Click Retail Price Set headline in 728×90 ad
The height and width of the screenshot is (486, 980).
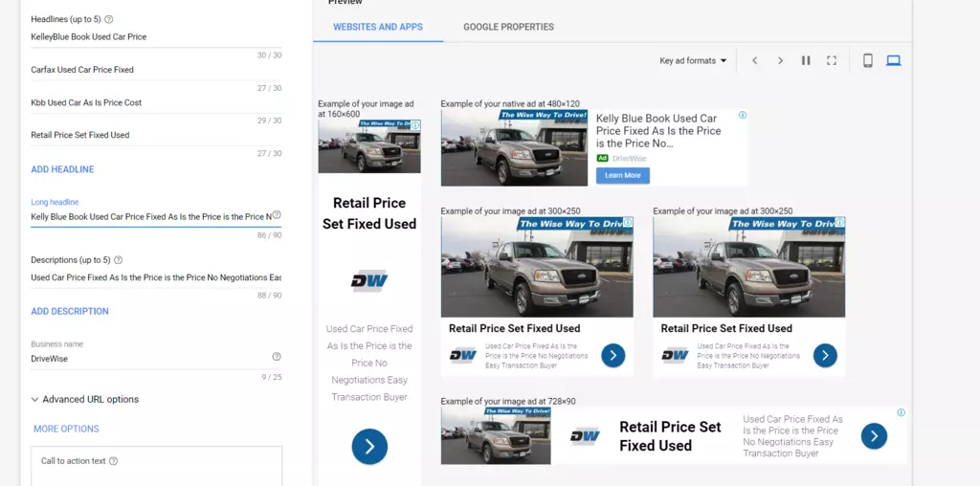tap(670, 436)
